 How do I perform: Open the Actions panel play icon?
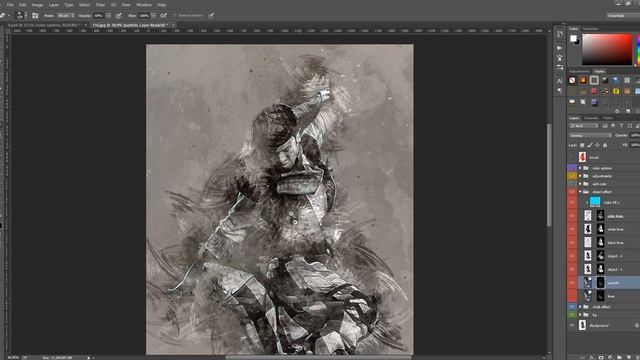[560, 48]
